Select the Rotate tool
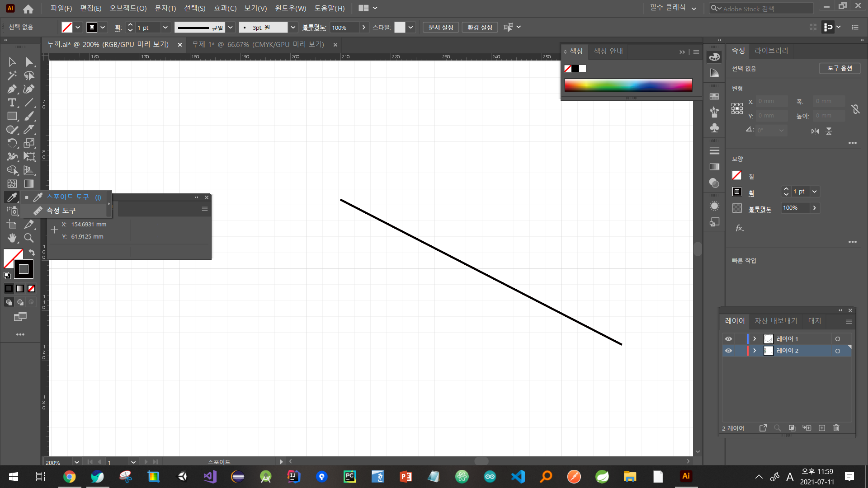868x488 pixels. tap(12, 143)
